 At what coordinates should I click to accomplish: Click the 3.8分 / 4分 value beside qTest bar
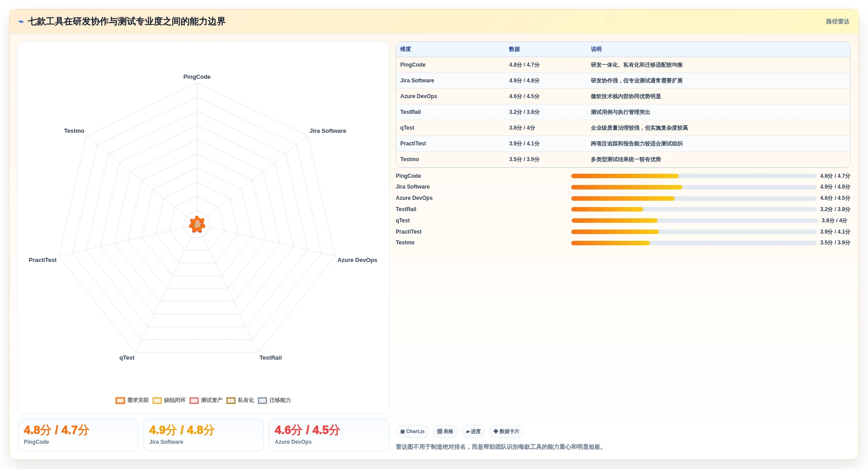click(x=834, y=221)
